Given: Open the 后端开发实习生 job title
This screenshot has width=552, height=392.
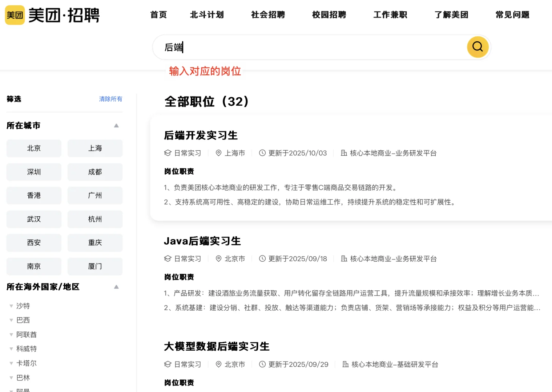Looking at the screenshot, I should pyautogui.click(x=201, y=135).
